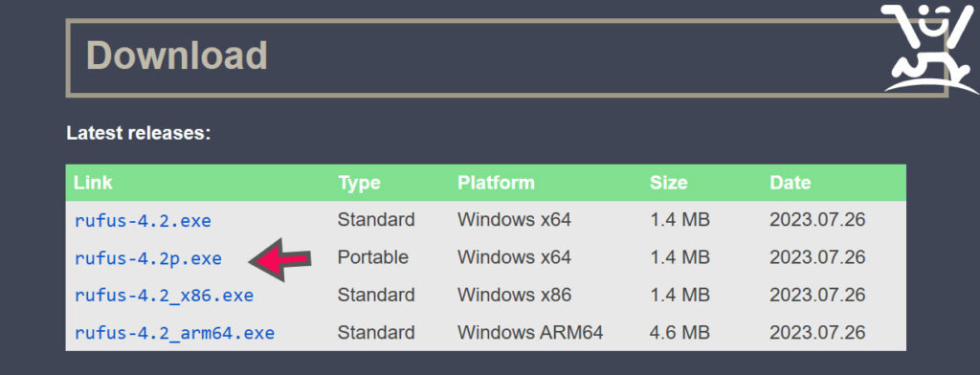Select the Portable type cell

pos(373,257)
